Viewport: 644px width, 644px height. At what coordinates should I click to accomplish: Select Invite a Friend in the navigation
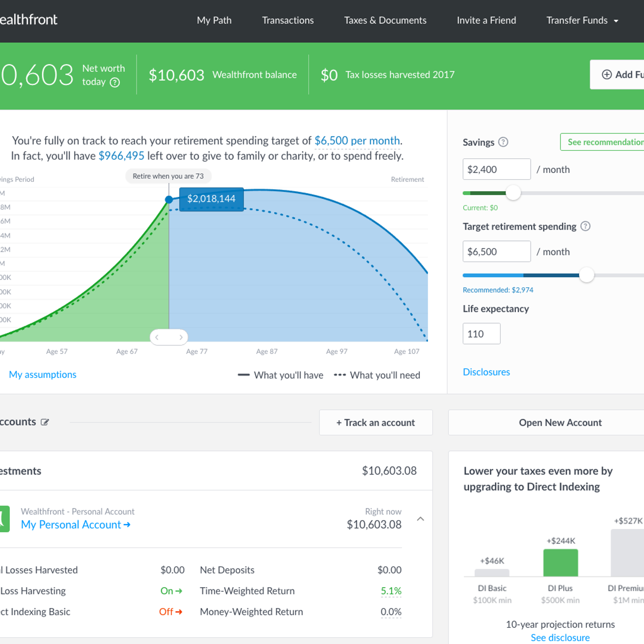[x=486, y=20]
